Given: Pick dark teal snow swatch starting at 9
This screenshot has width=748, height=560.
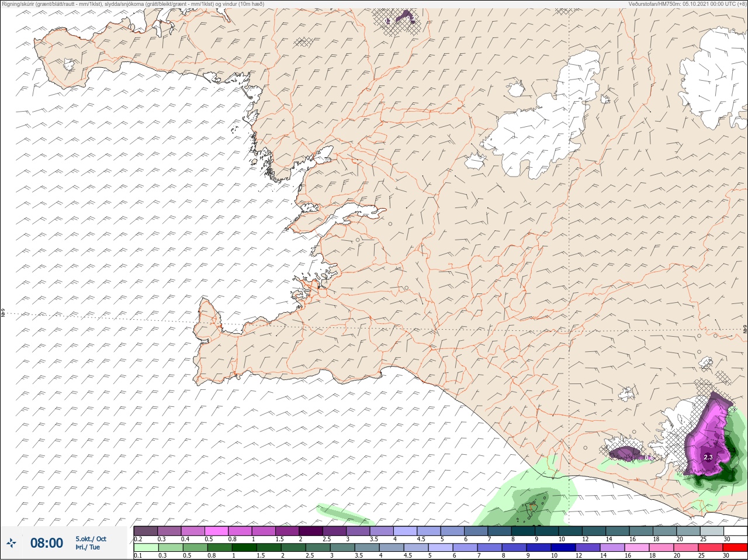Looking at the screenshot, I should tap(547, 531).
